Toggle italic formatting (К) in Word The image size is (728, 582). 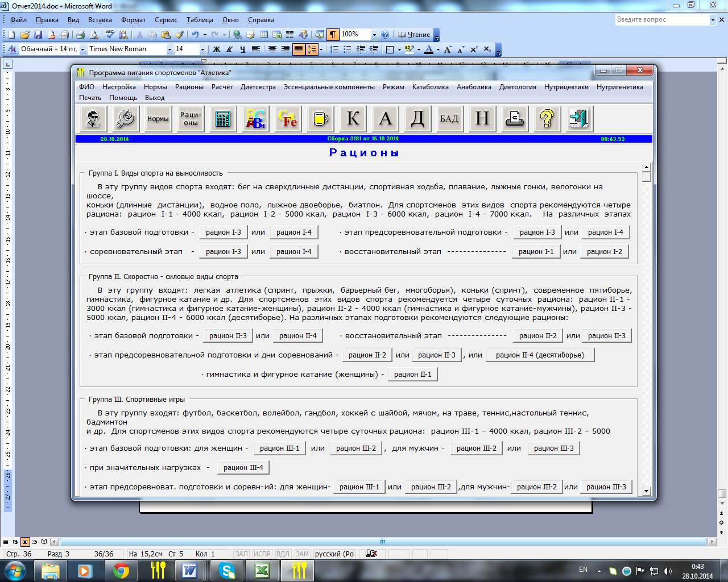(230, 49)
